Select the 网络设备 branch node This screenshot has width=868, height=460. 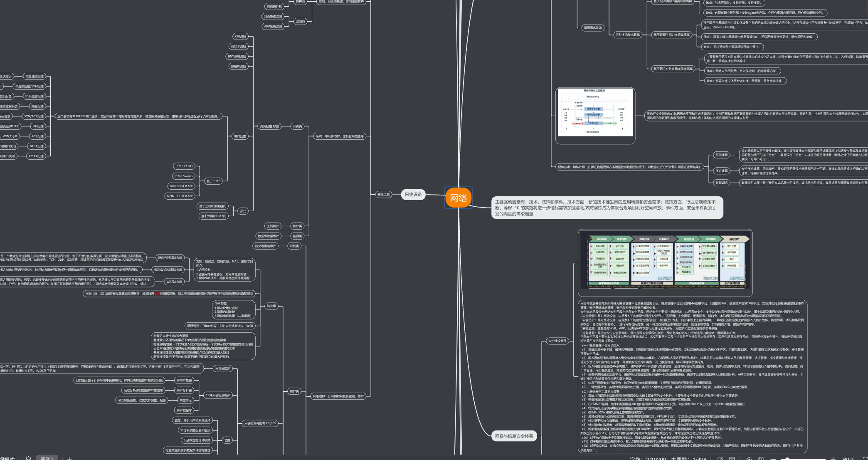[413, 194]
